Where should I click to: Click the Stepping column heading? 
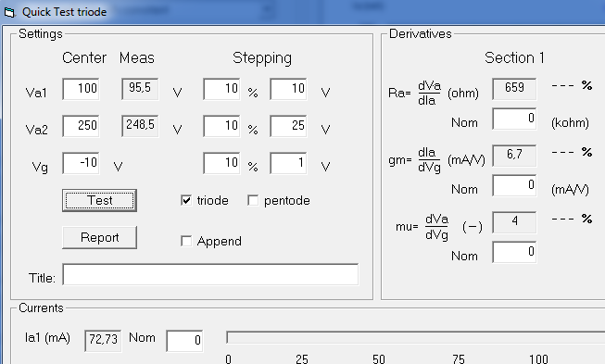pos(262,58)
